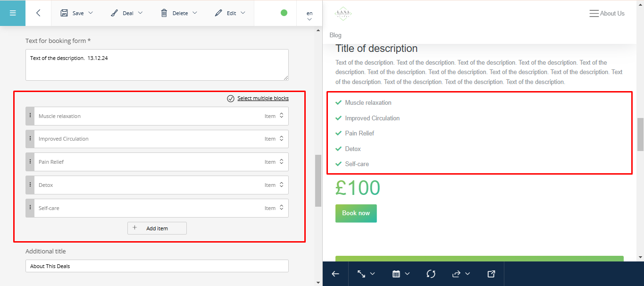Open the hamburger main menu
Screen dimensions: 644x286
(13, 13)
